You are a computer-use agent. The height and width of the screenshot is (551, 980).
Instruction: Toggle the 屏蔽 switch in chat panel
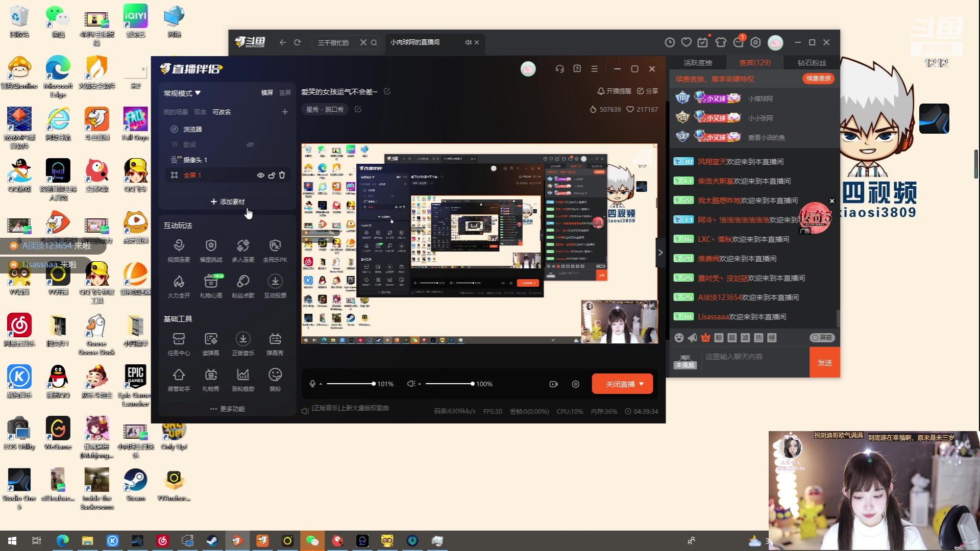click(822, 338)
